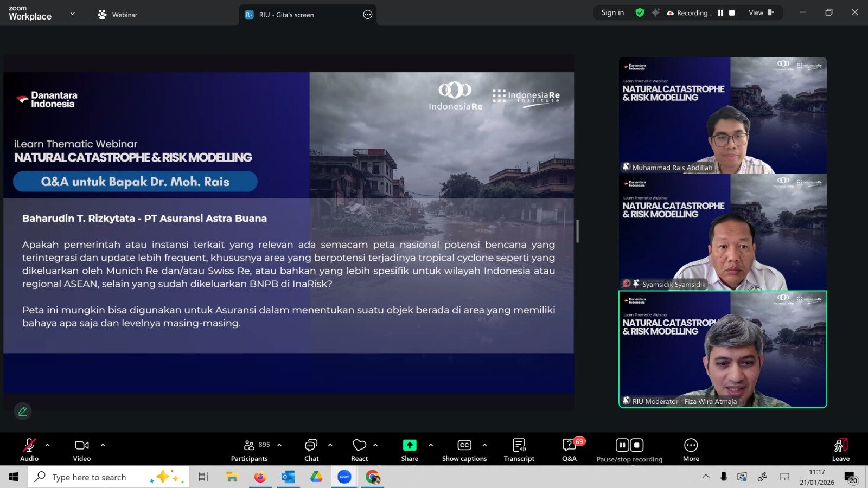Click the Sign in button
This screenshot has width=868, height=488.
[612, 13]
